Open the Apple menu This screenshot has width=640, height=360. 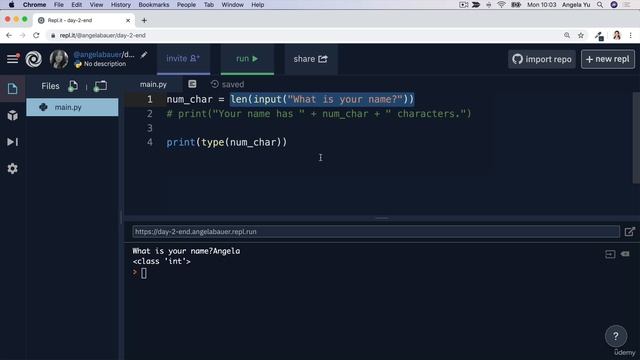tap(11, 5)
